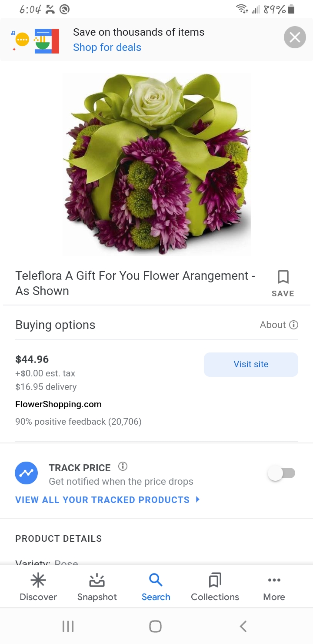
Task: Dismiss the shopping deals banner
Action: pyautogui.click(x=295, y=38)
